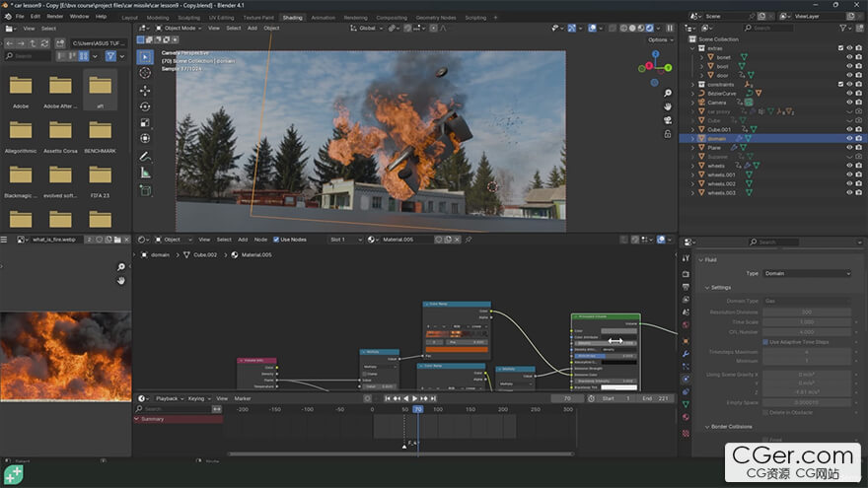Hide the bonet object in viewport

click(849, 57)
